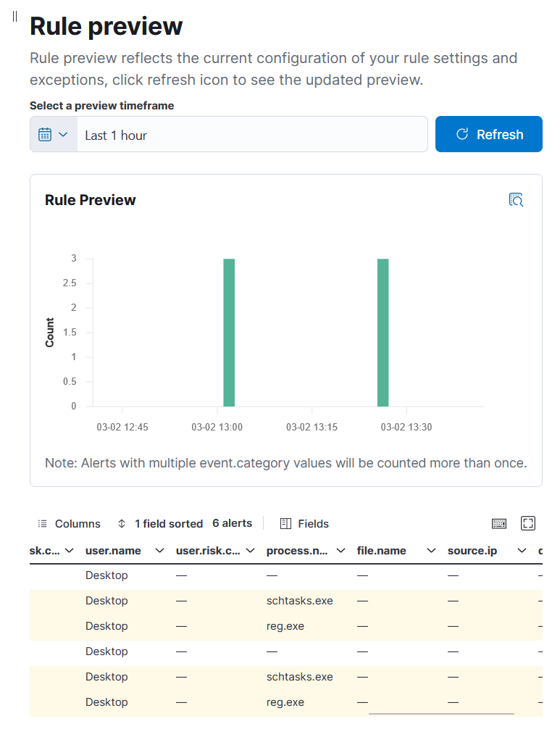Image resolution: width=560 pixels, height=745 pixels.
Task: Click the first green bar near 13:00
Action: 229,333
